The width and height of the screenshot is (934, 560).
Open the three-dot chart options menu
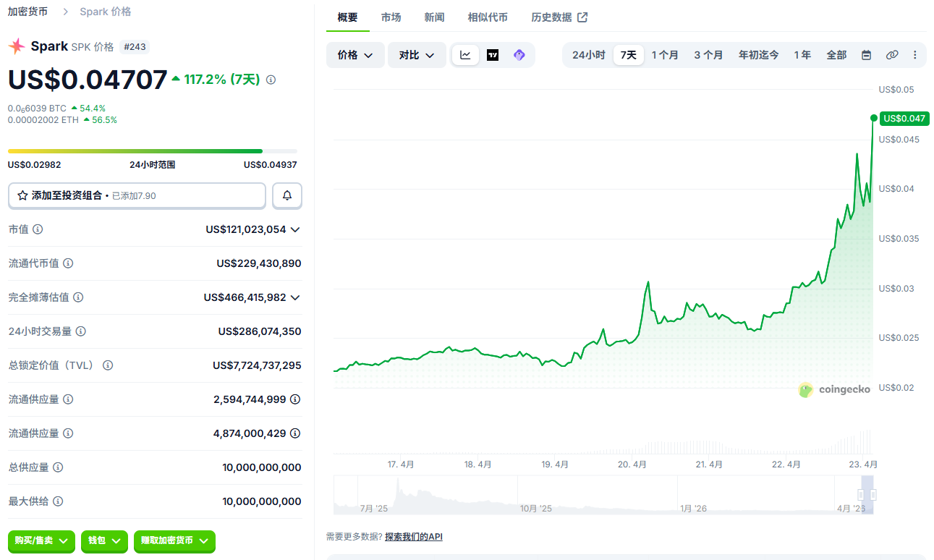914,55
